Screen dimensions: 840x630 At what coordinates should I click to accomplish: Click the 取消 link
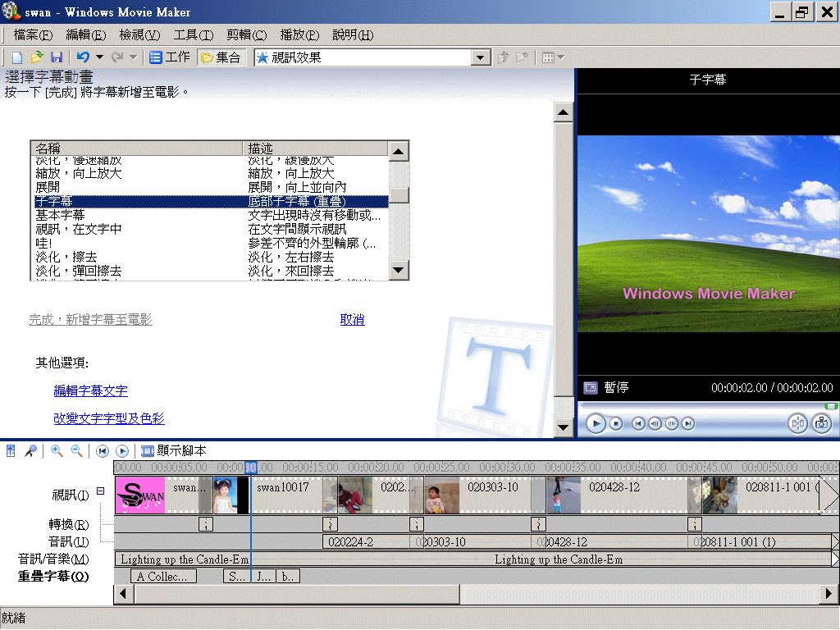click(x=352, y=320)
